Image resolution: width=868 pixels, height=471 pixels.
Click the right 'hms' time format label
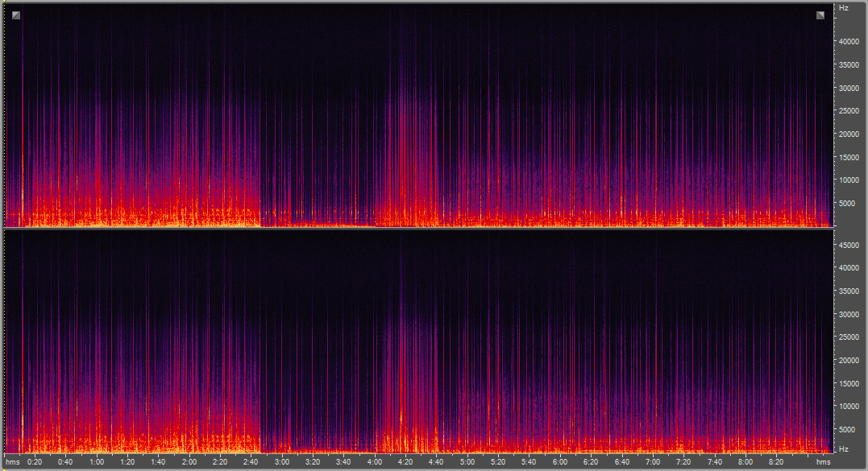click(x=823, y=462)
